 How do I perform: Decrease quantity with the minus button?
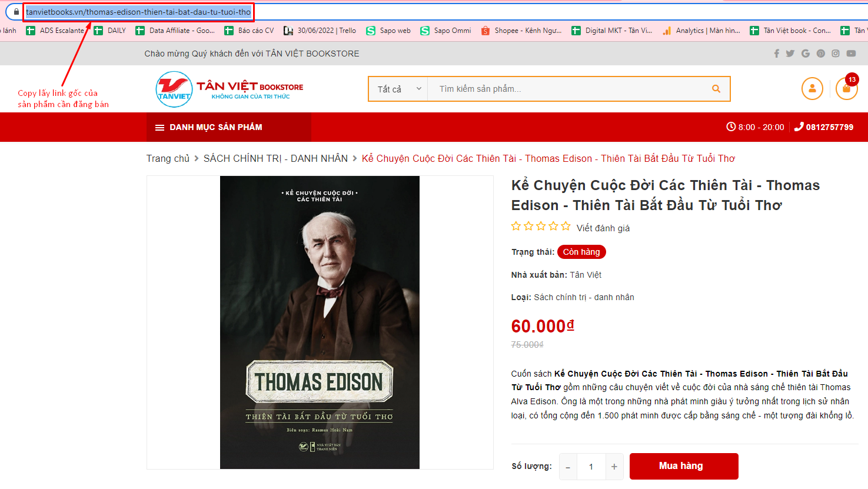tap(568, 467)
